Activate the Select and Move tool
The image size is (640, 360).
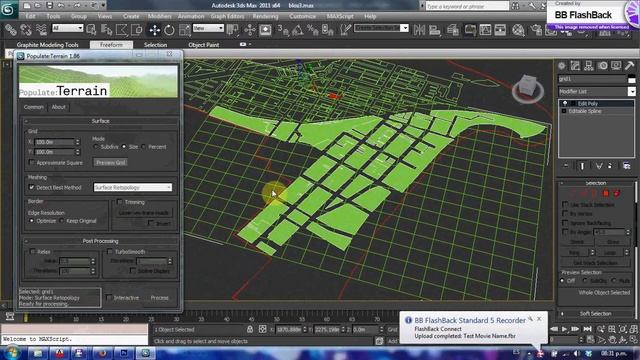[154, 30]
